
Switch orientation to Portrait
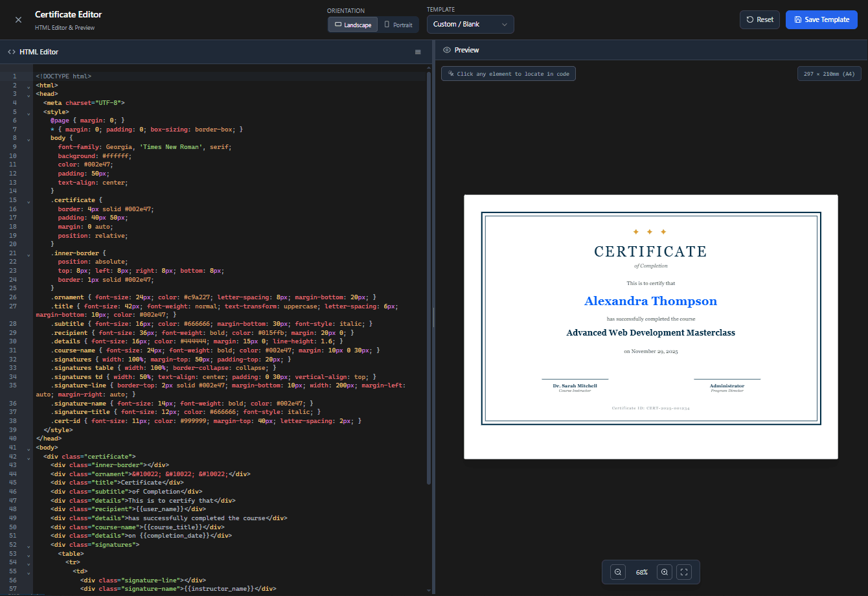(398, 25)
